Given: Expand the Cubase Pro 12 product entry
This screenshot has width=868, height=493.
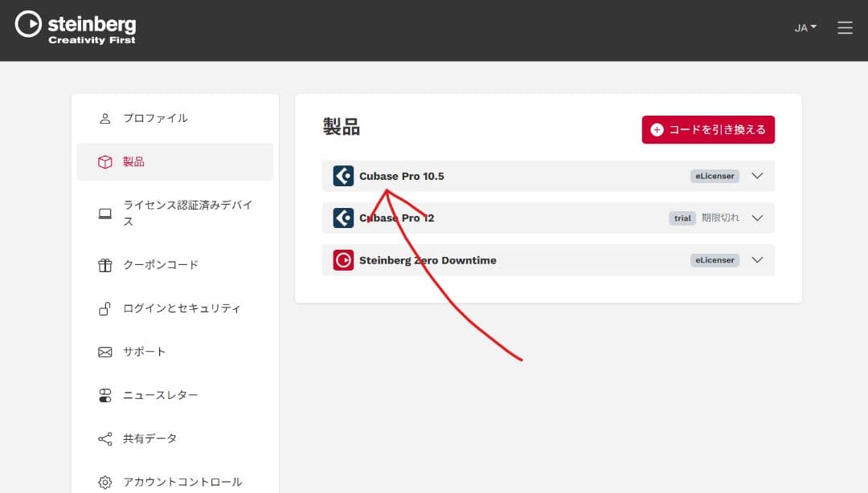Looking at the screenshot, I should click(756, 218).
